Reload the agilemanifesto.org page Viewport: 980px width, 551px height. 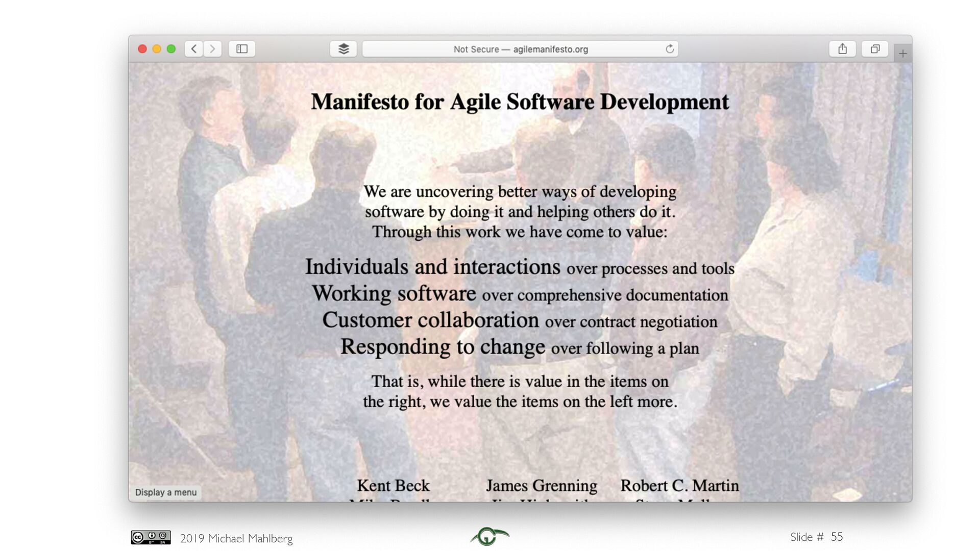click(x=670, y=49)
